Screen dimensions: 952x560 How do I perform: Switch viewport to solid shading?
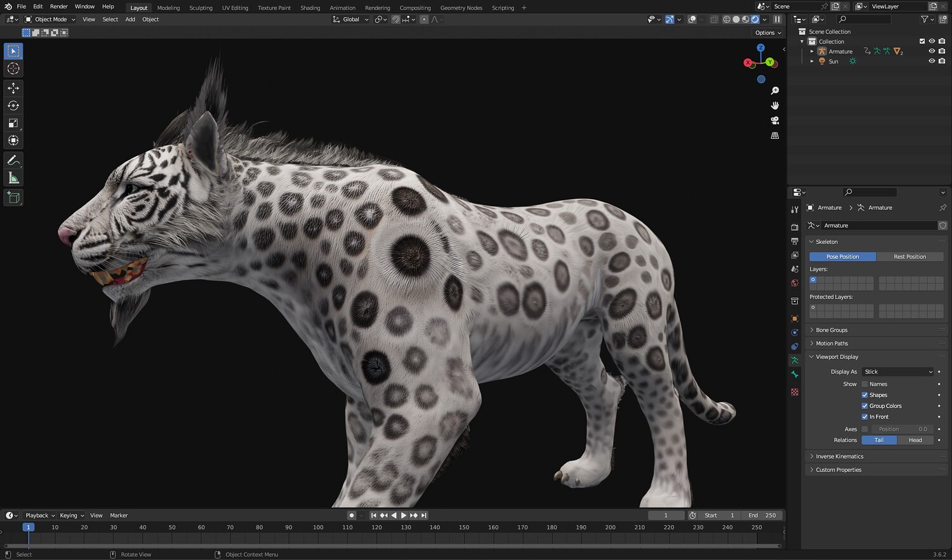point(736,20)
